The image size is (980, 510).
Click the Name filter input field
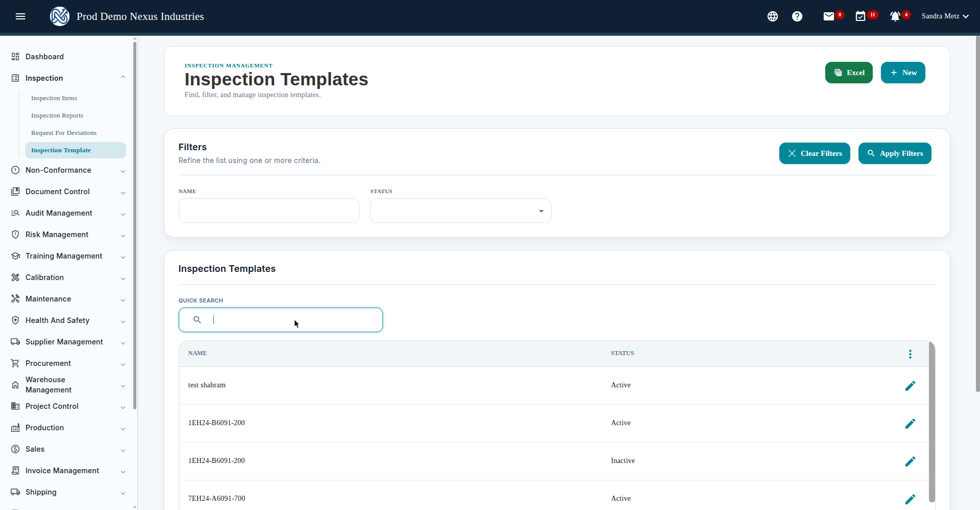point(269,211)
